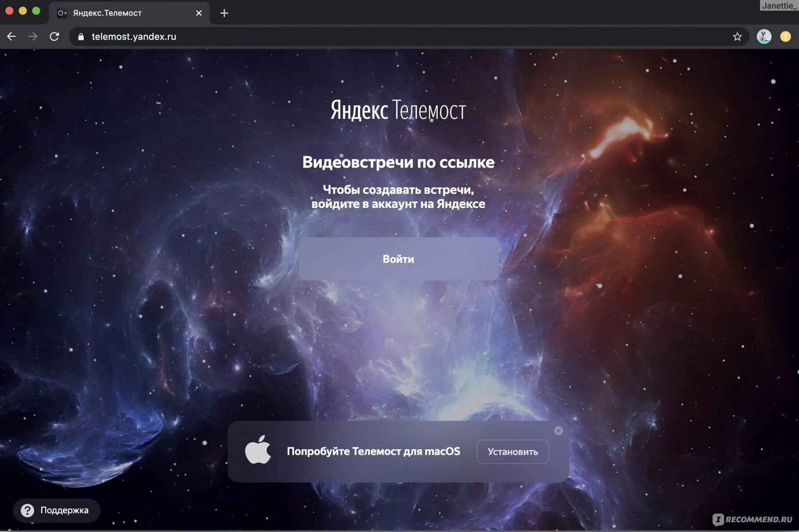Open a new tab with plus icon

pyautogui.click(x=224, y=13)
